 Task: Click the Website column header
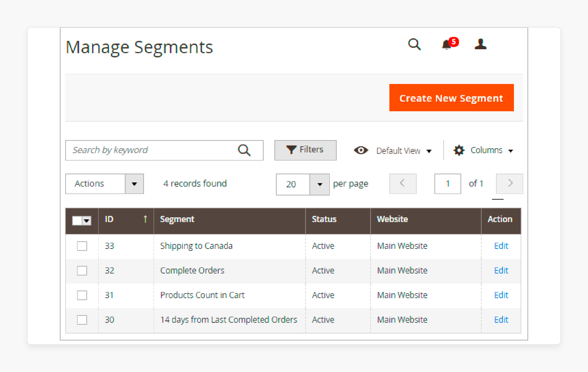[426, 221]
